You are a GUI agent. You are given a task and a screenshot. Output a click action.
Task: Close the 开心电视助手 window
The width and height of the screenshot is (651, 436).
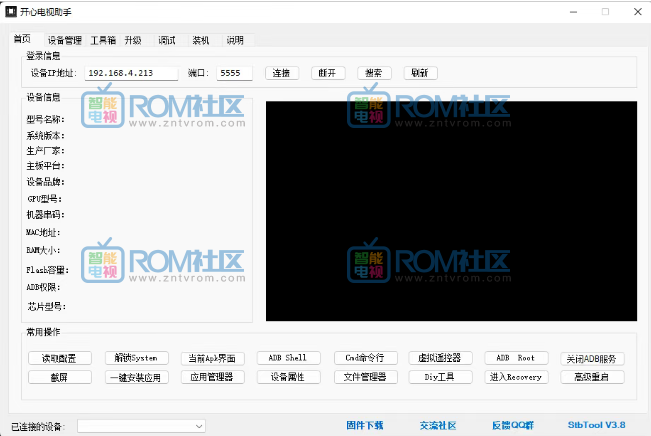tap(638, 12)
